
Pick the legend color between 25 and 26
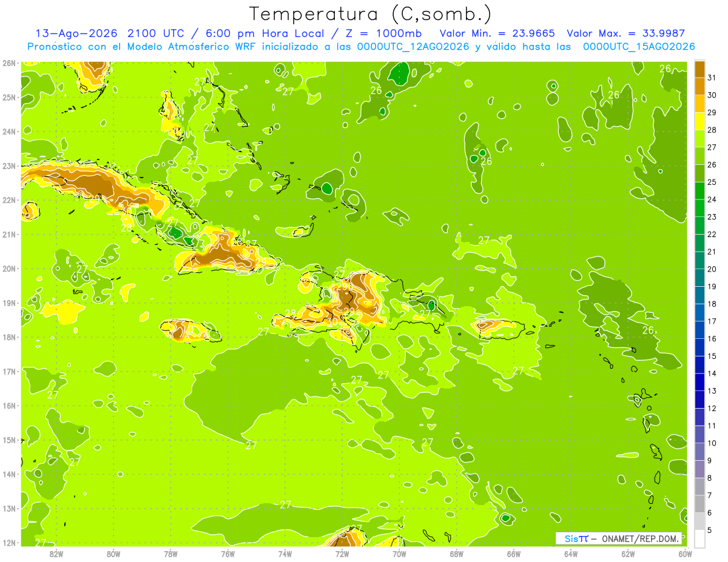pyautogui.click(x=699, y=173)
